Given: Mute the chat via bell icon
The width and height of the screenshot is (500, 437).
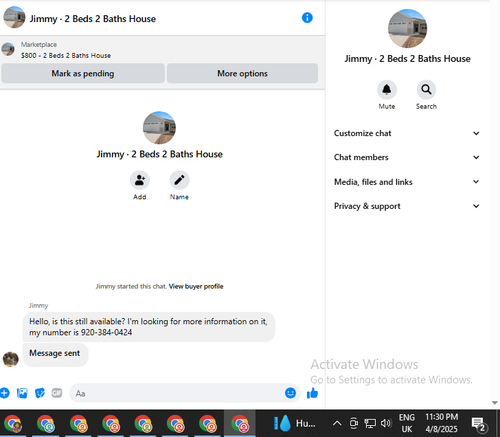Looking at the screenshot, I should coord(387,90).
